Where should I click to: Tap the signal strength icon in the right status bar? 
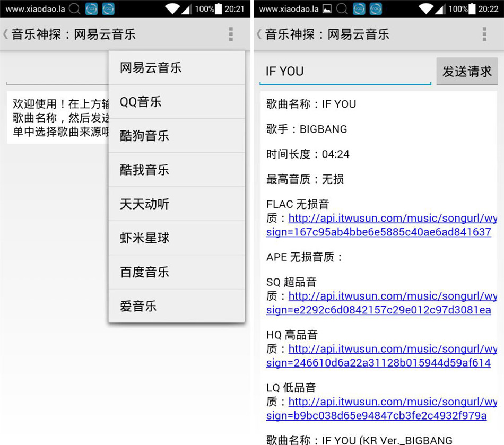tap(440, 9)
